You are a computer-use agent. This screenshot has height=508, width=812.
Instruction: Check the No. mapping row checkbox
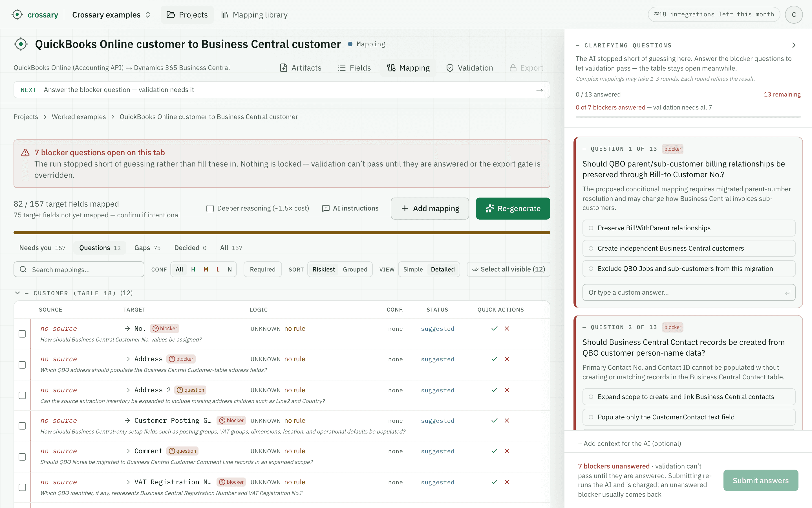[22, 334]
